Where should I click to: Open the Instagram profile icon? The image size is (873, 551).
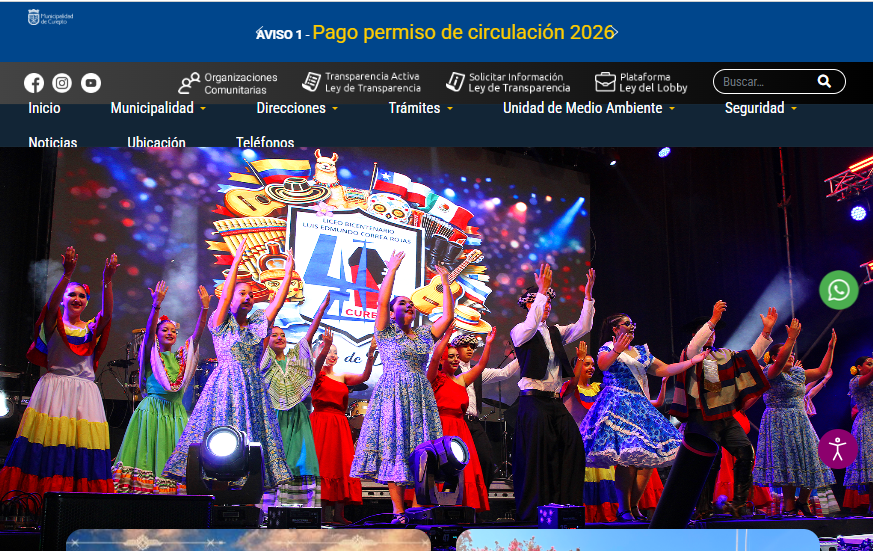pyautogui.click(x=62, y=83)
